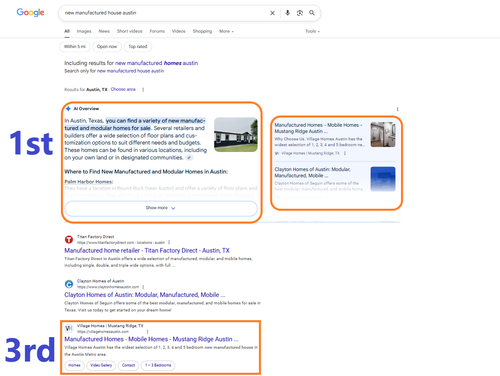Open Google Lens image search icon
The height and width of the screenshot is (376, 500).
click(300, 13)
